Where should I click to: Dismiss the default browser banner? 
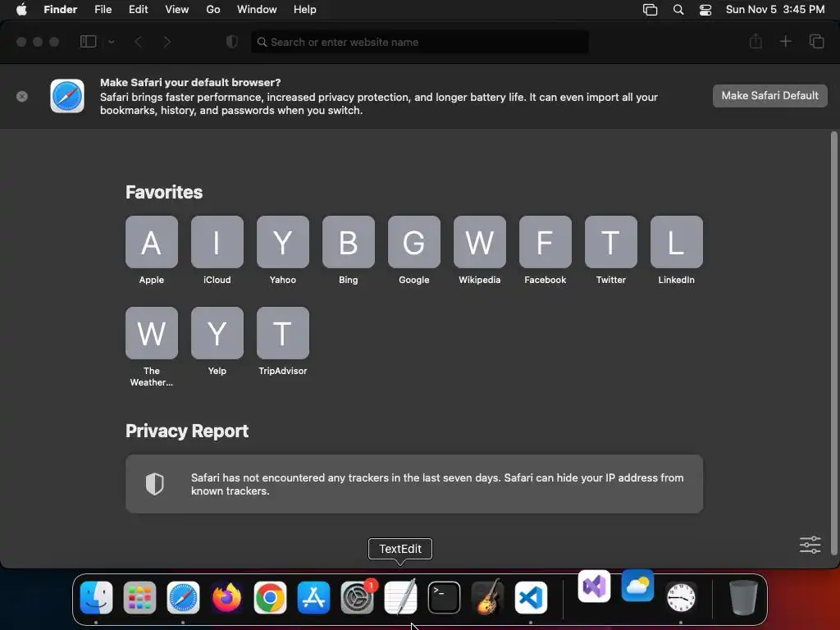click(22, 97)
